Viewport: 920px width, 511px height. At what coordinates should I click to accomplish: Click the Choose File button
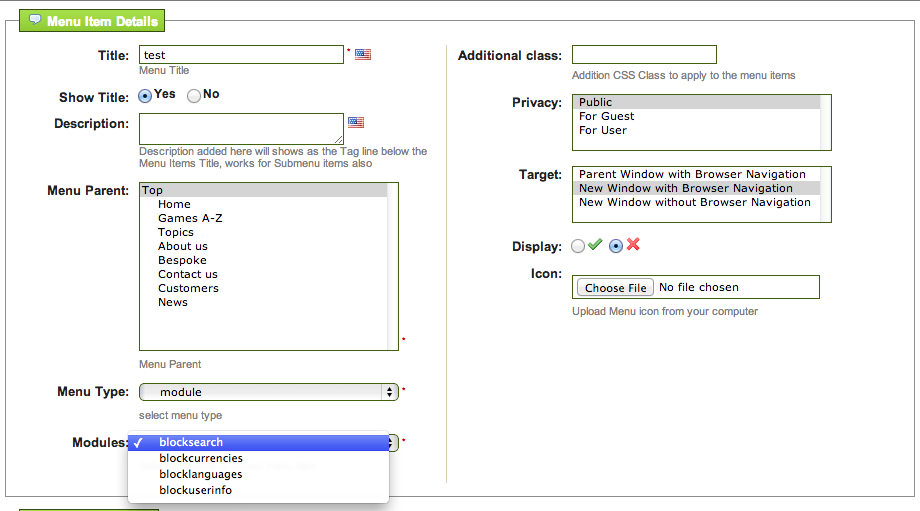(615, 287)
